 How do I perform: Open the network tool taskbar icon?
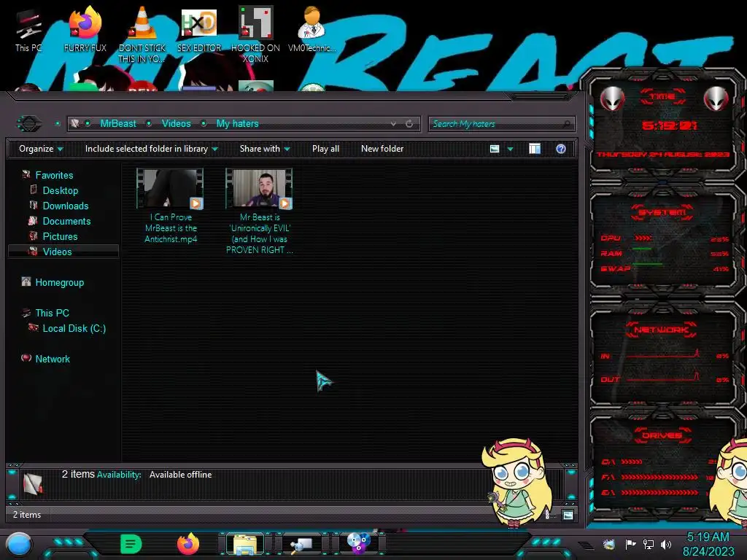pyautogui.click(x=301, y=544)
